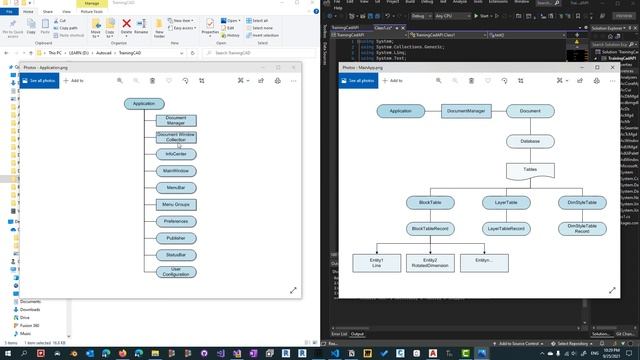Click Undo in Visual Studio toolbar
This screenshot has width=640, height=360.
(388, 16)
